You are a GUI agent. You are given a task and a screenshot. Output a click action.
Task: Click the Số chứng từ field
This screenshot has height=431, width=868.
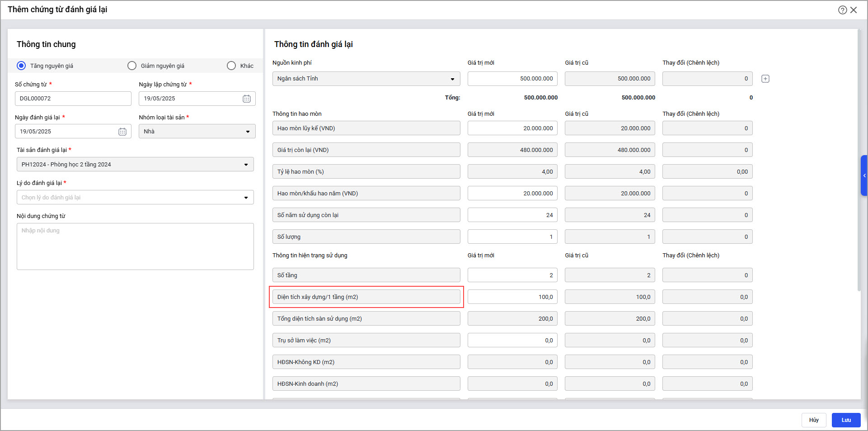pyautogui.click(x=73, y=99)
